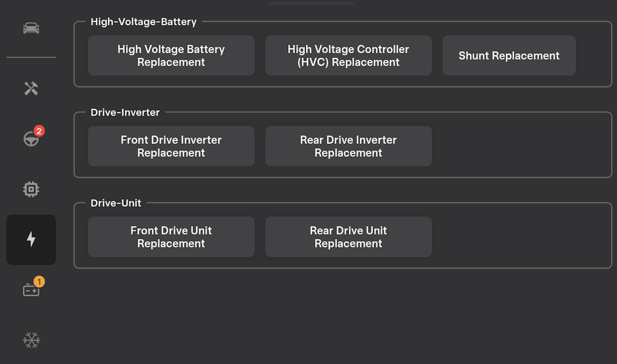The width and height of the screenshot is (617, 364).
Task: Open the low voltage battery sidebar icon
Action: pos(31,290)
